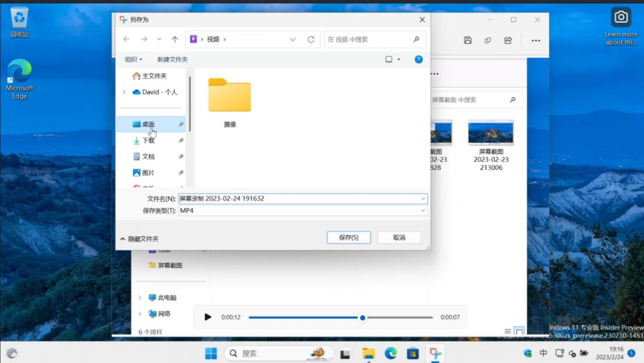Open Microsoft Edge from the taskbar
This screenshot has height=363, width=644.
(x=390, y=353)
